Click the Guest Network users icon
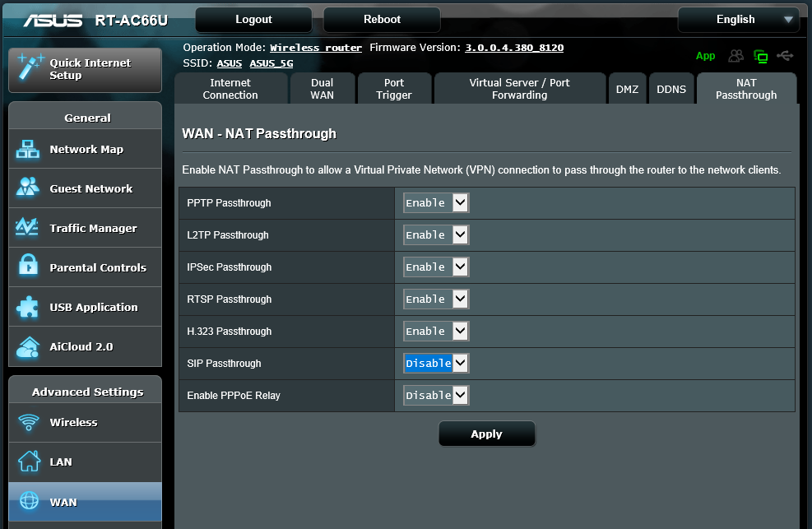 coord(28,188)
